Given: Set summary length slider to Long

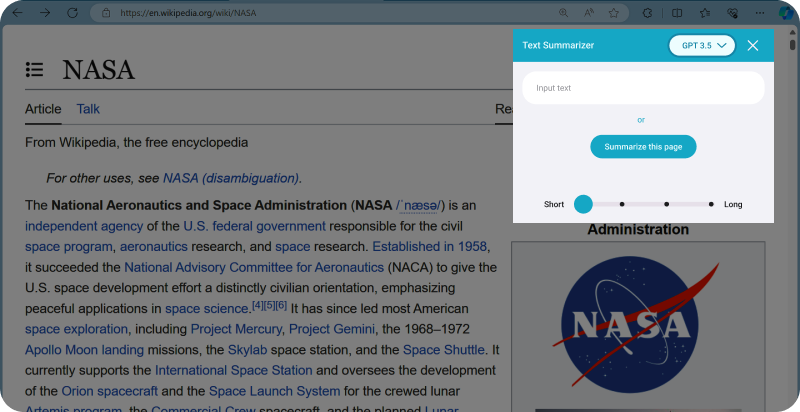Looking at the screenshot, I should 710,204.
